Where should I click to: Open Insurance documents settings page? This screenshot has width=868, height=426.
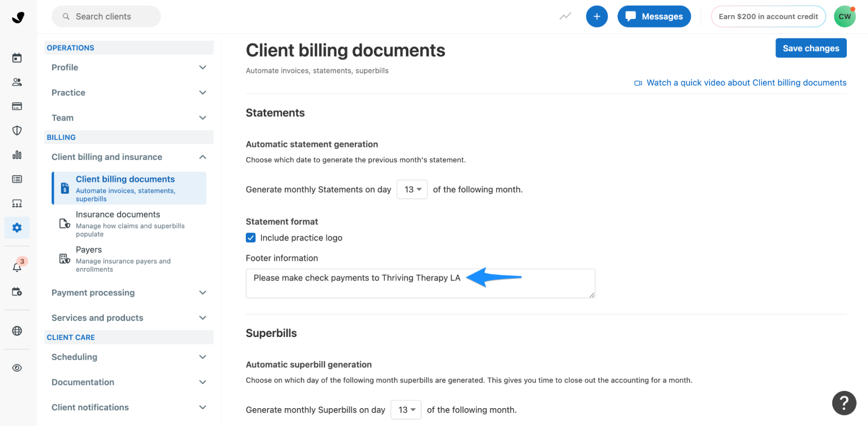pyautogui.click(x=129, y=224)
